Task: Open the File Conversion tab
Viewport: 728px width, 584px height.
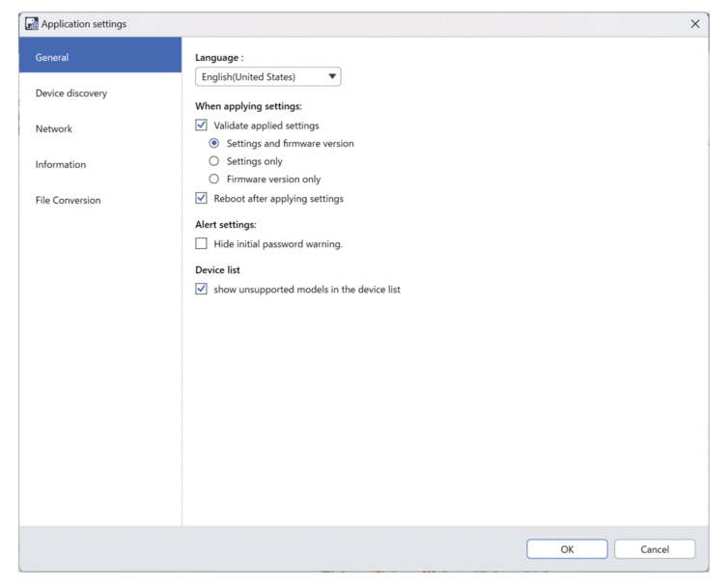Action: coord(68,200)
